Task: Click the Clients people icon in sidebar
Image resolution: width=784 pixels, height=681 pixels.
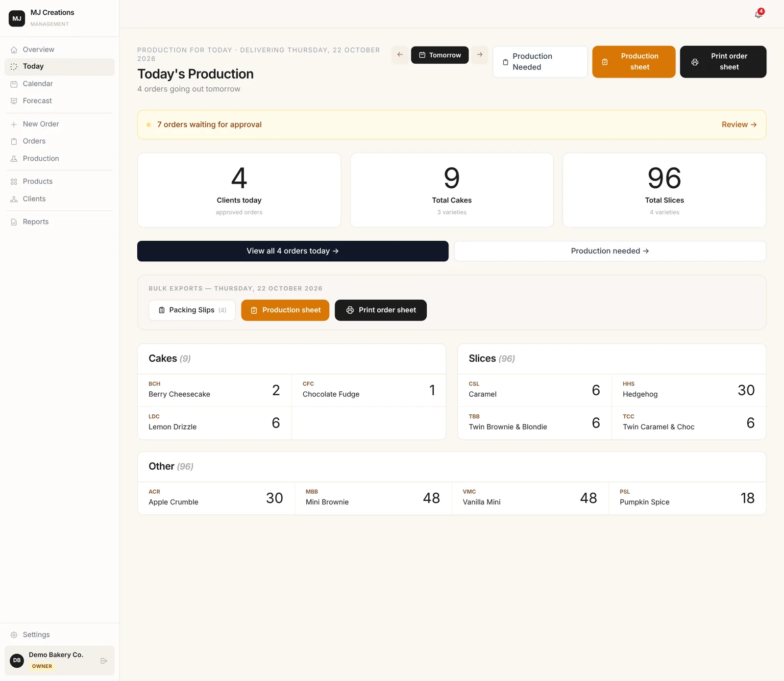Action: click(x=14, y=199)
